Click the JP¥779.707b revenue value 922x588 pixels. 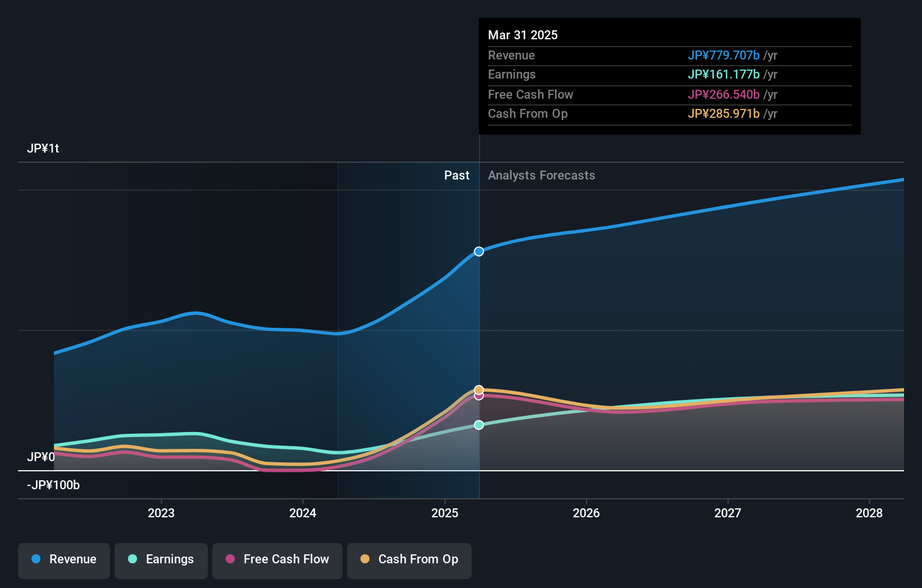tap(724, 56)
